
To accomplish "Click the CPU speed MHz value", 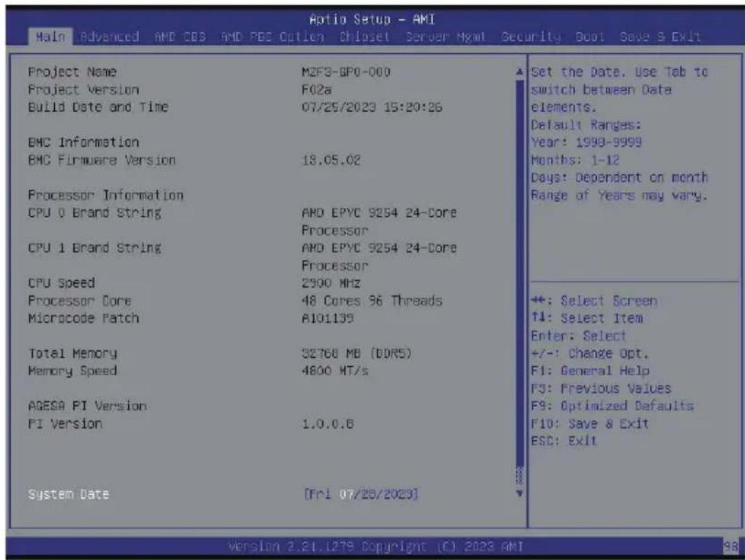I will (331, 282).
